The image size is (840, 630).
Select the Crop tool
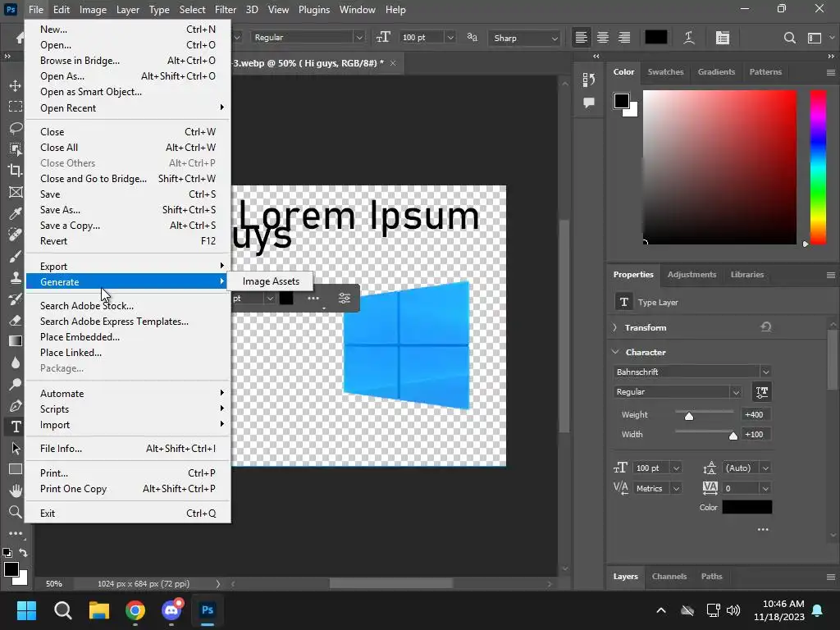(16, 171)
